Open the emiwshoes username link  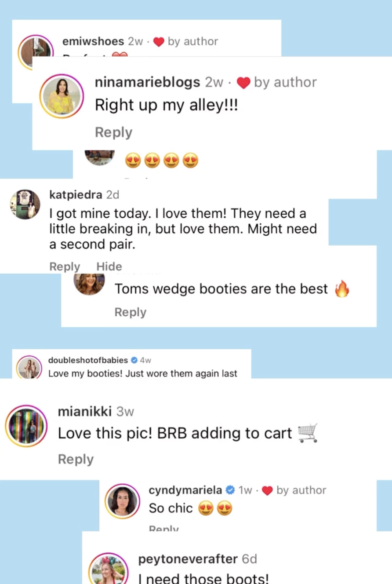[93, 41]
